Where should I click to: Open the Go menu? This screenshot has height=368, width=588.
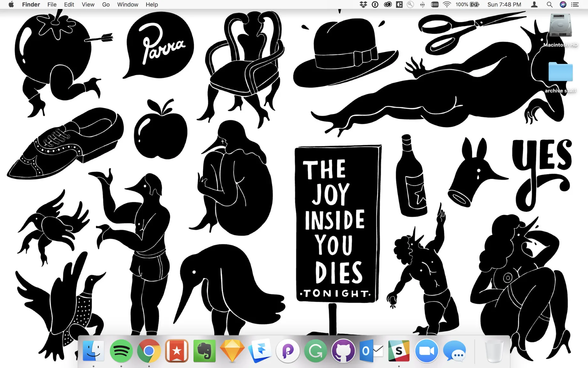coord(106,4)
